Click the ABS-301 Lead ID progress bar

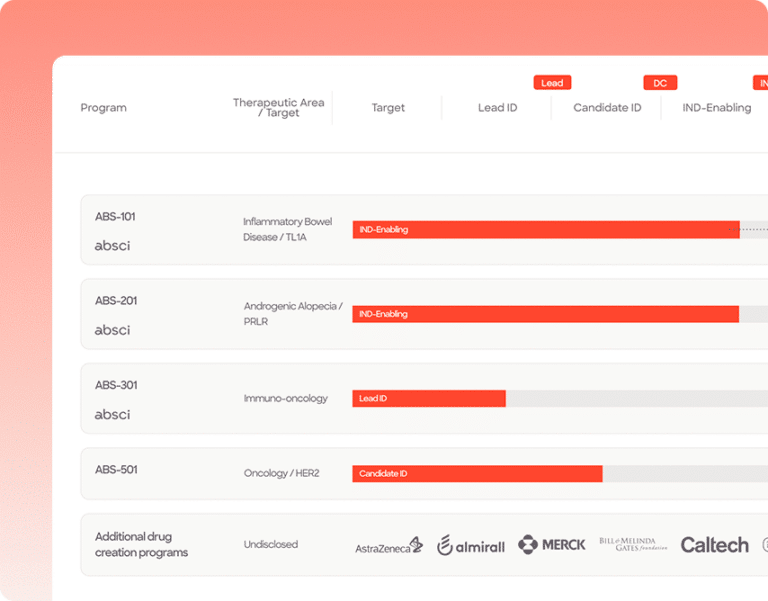(429, 399)
